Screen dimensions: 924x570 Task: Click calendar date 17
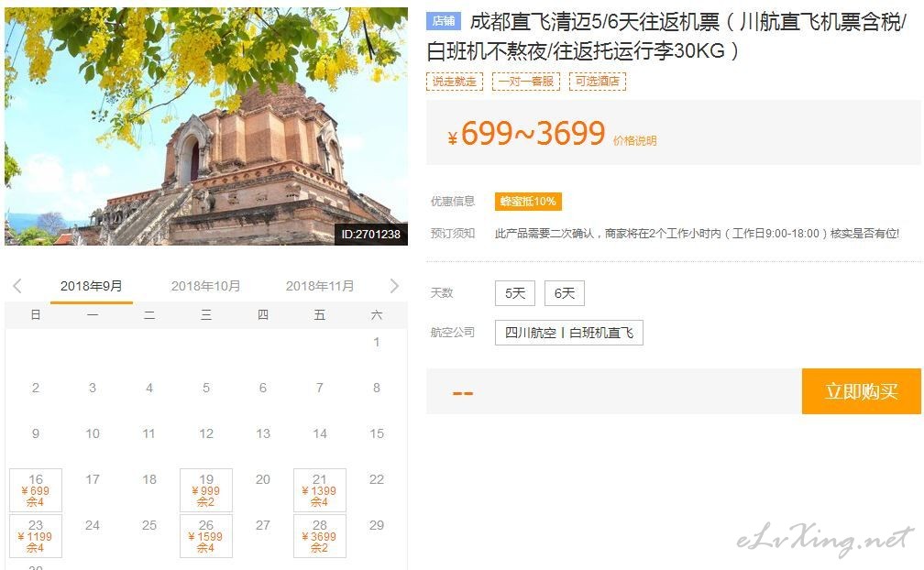(93, 479)
